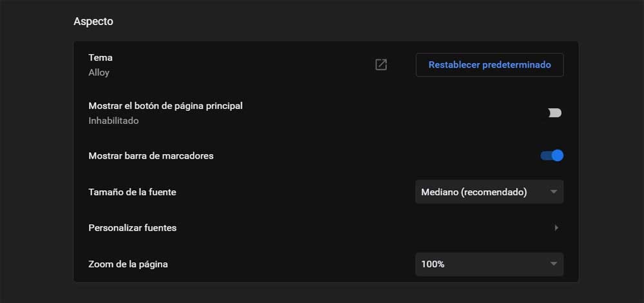Open the 100% page zoom dropdown
This screenshot has width=644, height=303.
(489, 264)
